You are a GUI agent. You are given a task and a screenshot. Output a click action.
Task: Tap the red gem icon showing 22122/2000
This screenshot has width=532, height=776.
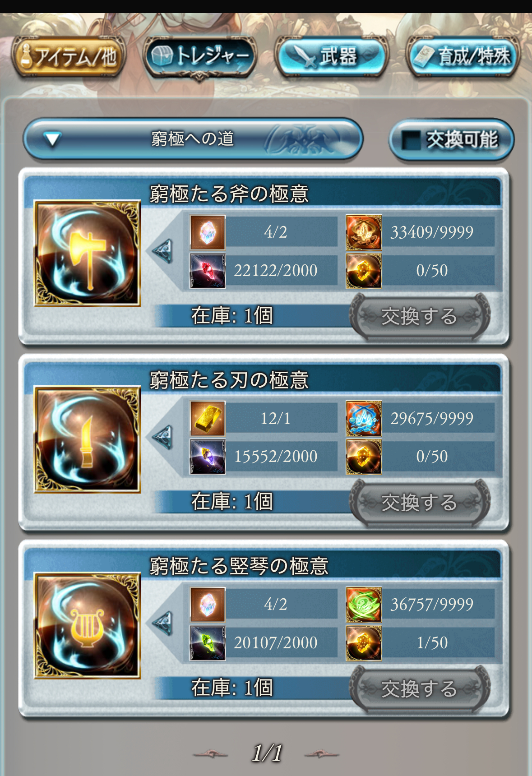click(x=208, y=271)
